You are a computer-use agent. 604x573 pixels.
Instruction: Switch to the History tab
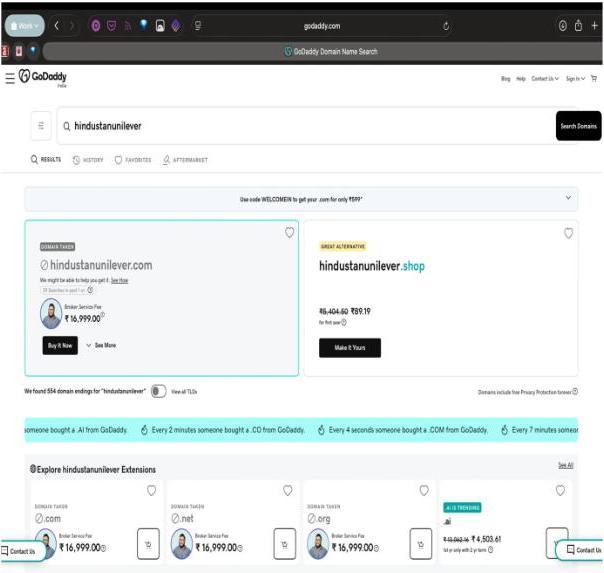(88, 160)
